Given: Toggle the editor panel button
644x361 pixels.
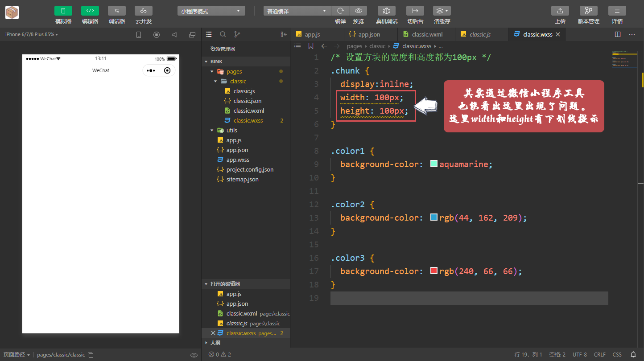Looking at the screenshot, I should point(90,11).
